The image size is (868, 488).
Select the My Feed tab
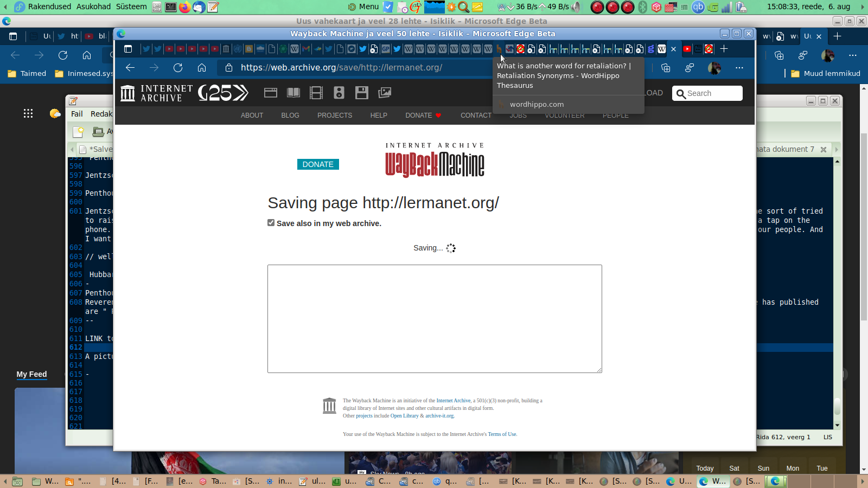(31, 374)
